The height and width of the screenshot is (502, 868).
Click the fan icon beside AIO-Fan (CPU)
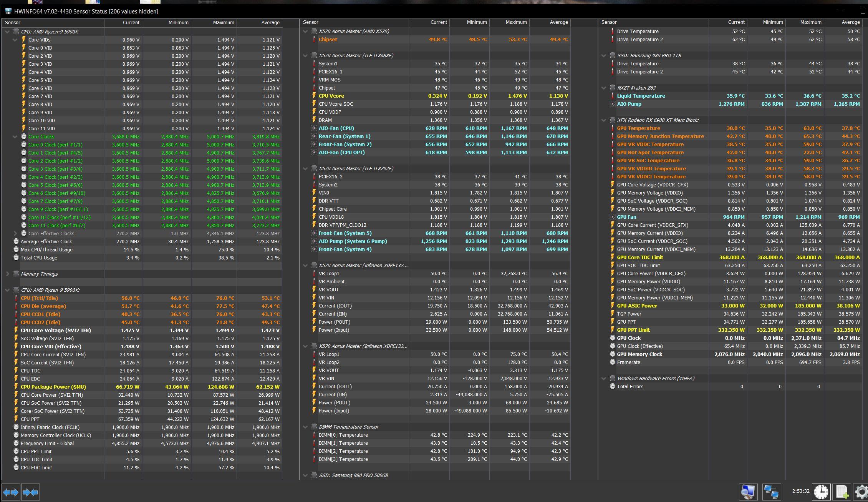pos(314,128)
